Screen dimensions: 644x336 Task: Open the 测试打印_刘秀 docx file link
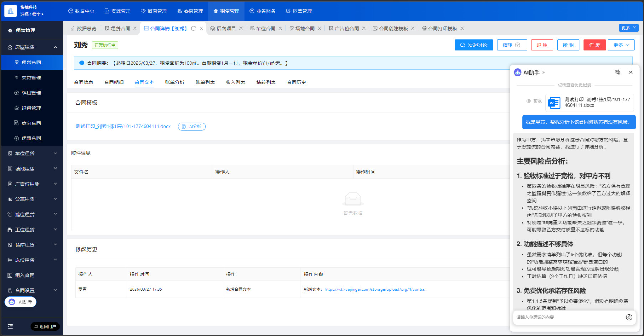pos(123,126)
